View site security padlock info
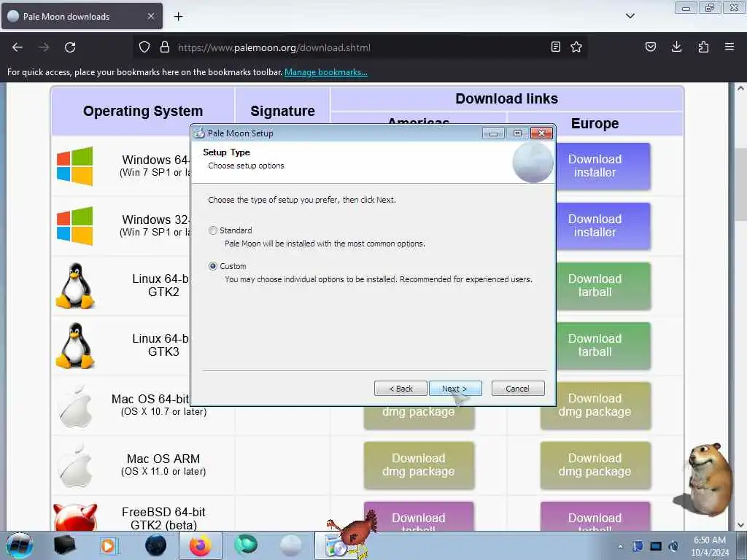 pyautogui.click(x=165, y=47)
